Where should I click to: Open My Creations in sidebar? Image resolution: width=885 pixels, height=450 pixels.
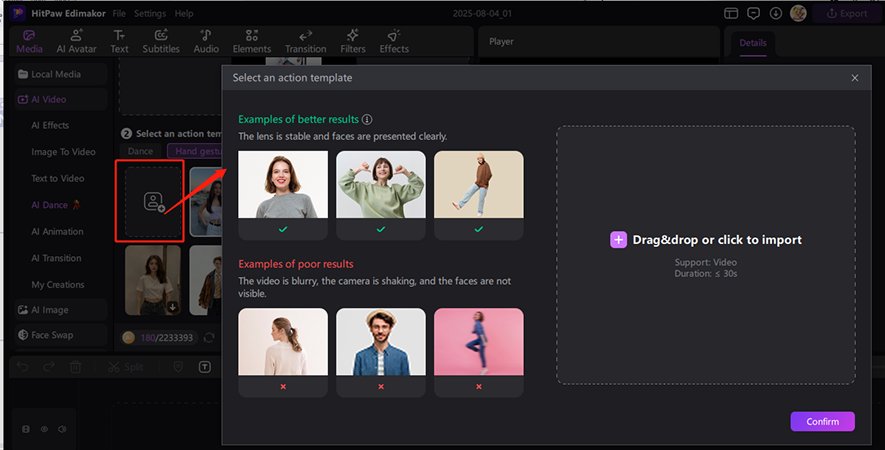[58, 285]
